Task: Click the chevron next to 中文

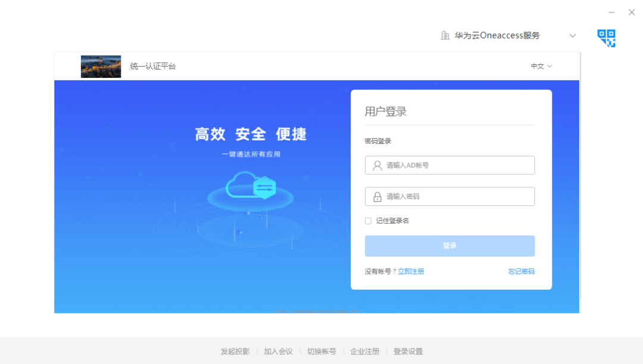Action: tap(549, 66)
